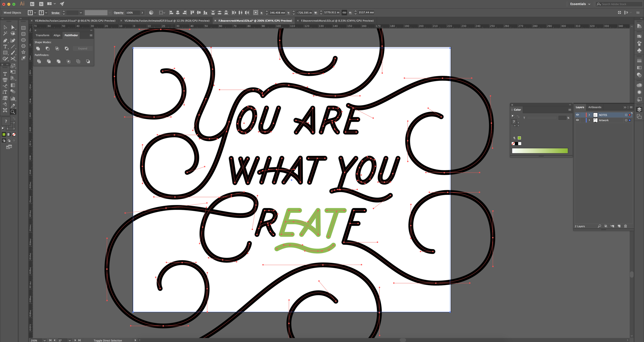The height and width of the screenshot is (342, 644).
Task: Open the F.BeavercreekMural.02c.ai document tab
Action: coord(337,21)
